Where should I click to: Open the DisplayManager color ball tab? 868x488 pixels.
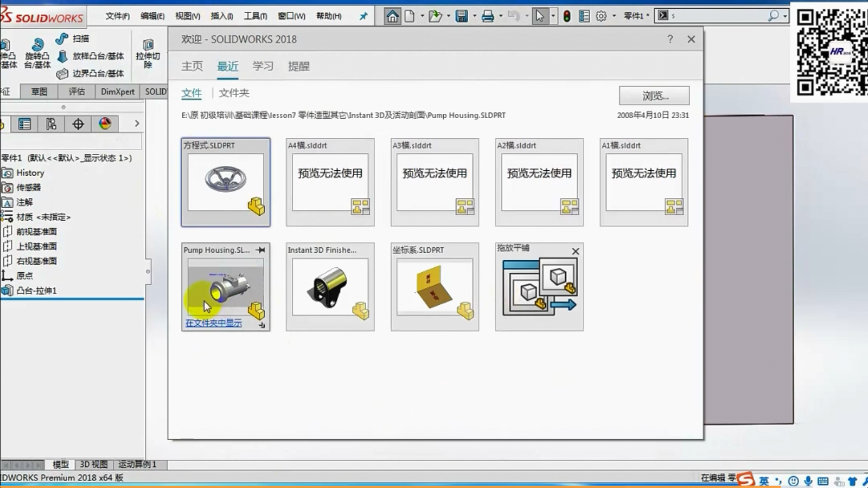105,124
